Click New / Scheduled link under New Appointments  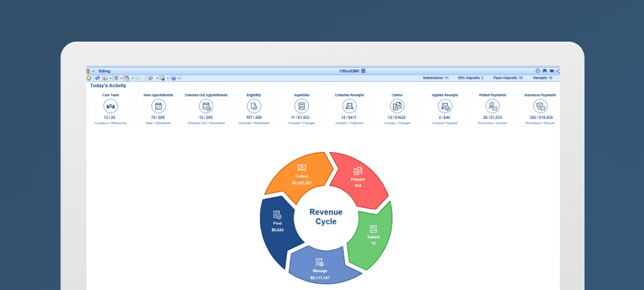coord(158,123)
